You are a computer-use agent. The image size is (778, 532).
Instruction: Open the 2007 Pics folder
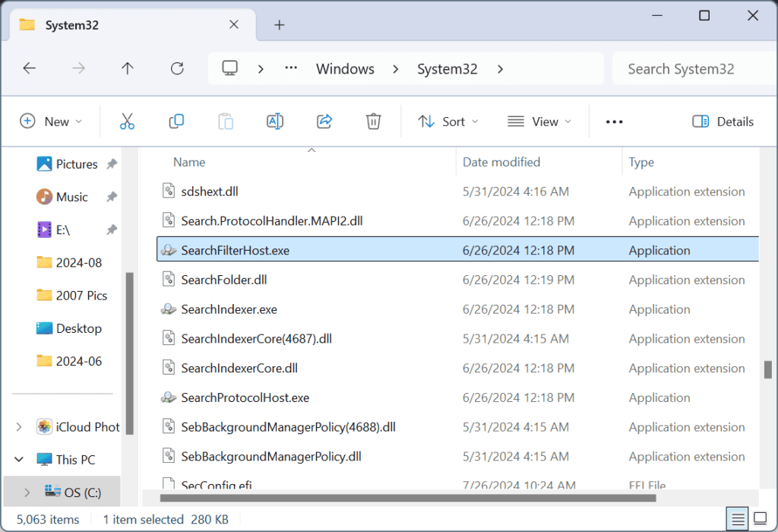[x=72, y=296]
